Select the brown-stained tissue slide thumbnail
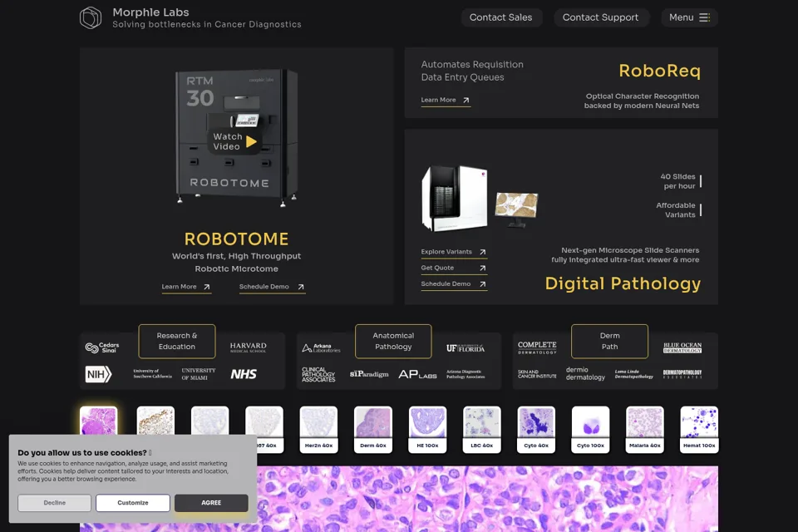798x532 pixels. [155, 421]
